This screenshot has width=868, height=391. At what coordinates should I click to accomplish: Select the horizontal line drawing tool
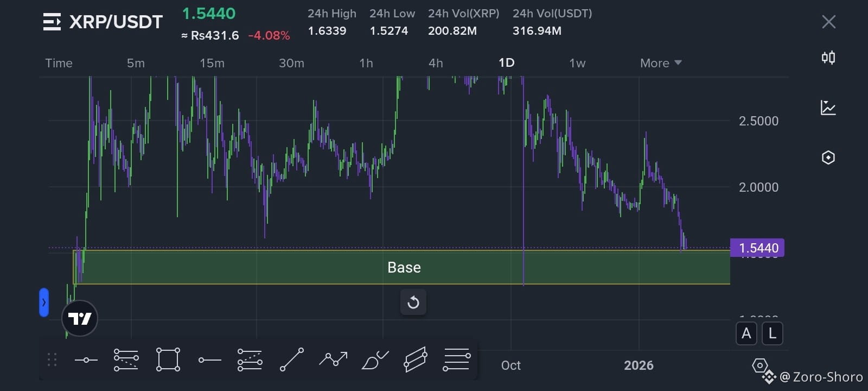point(86,360)
